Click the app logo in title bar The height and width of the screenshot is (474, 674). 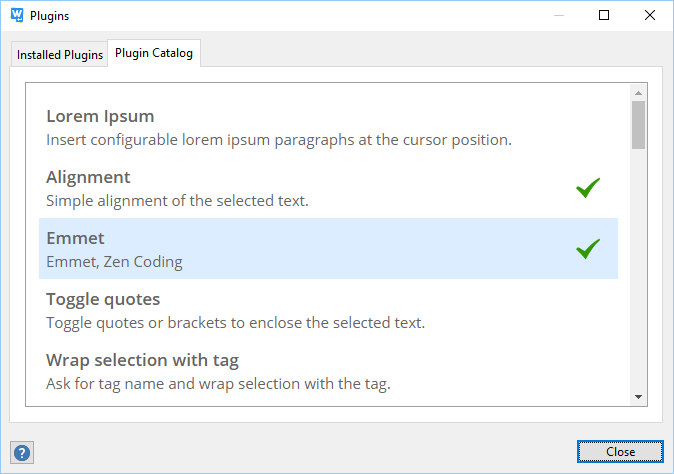[16, 16]
